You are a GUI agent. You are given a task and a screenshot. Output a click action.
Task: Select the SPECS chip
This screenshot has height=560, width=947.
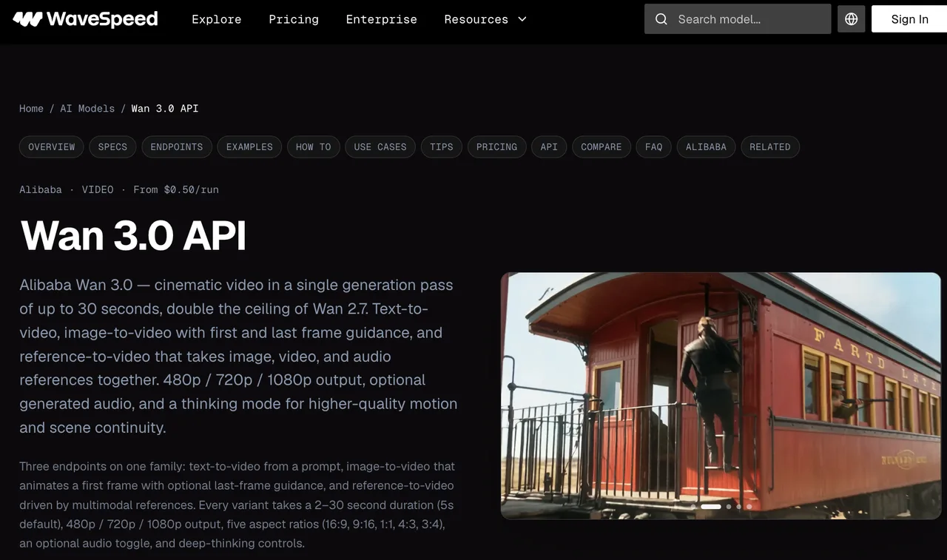coord(112,147)
